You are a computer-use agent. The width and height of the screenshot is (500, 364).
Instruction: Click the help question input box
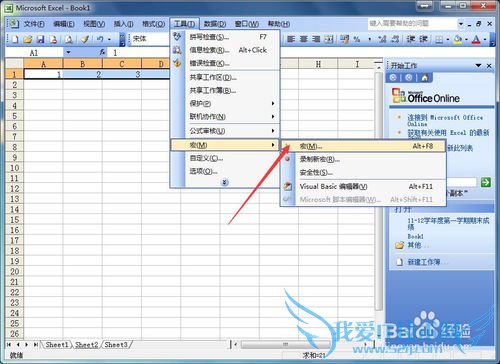pos(412,23)
